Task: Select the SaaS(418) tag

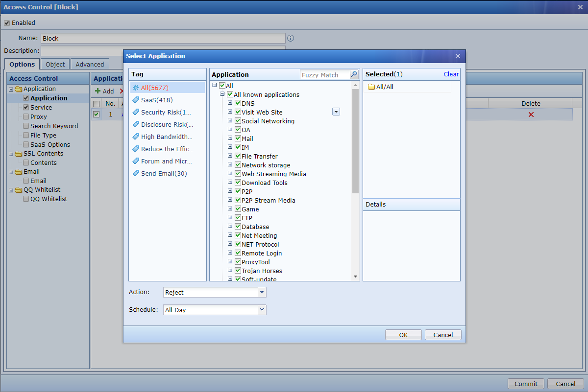Action: [x=157, y=100]
